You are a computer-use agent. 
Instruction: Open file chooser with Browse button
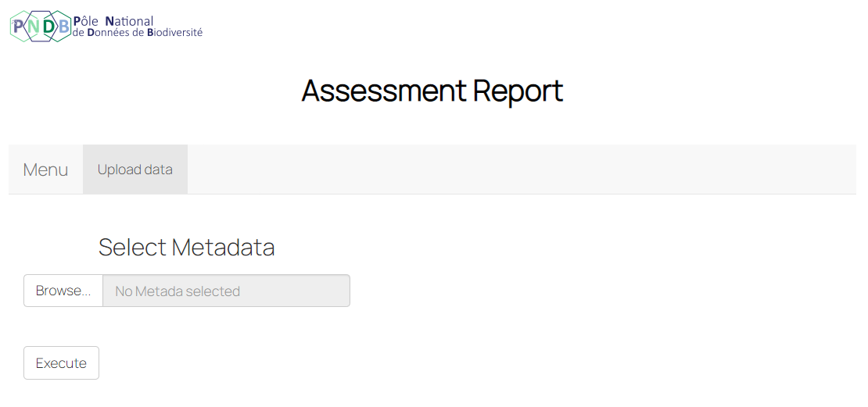[63, 291]
